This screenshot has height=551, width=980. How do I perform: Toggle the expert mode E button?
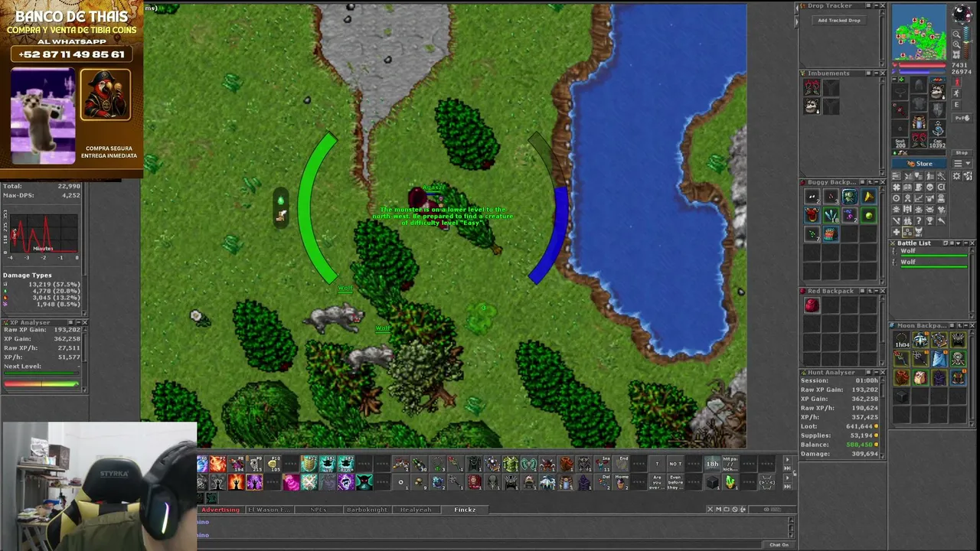click(x=956, y=105)
